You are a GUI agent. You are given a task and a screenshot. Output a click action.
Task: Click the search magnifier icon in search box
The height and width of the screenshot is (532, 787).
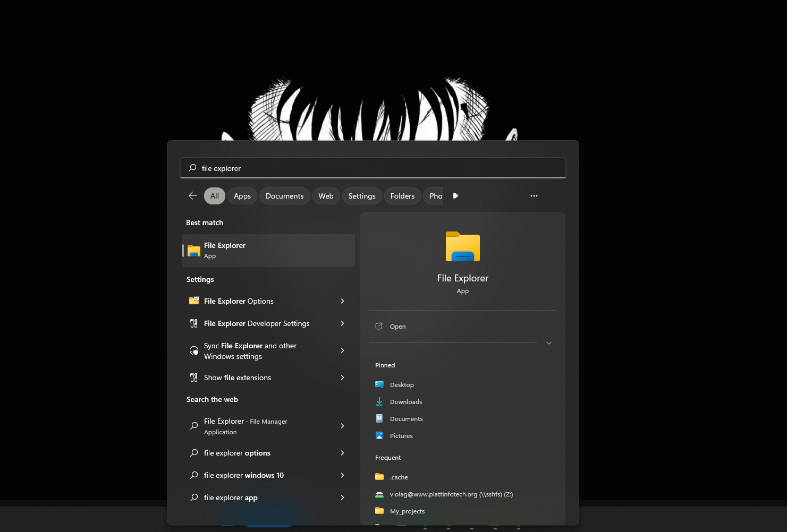click(x=192, y=168)
